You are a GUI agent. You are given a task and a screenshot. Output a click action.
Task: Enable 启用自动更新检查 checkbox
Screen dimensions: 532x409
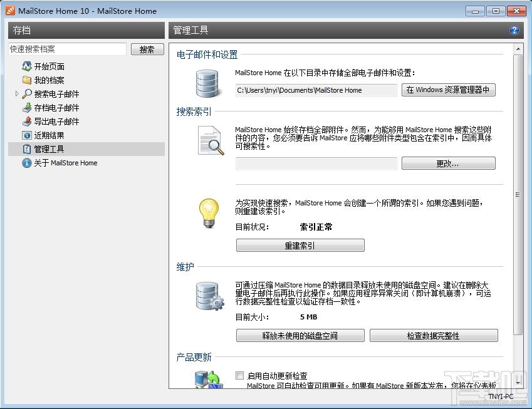239,375
